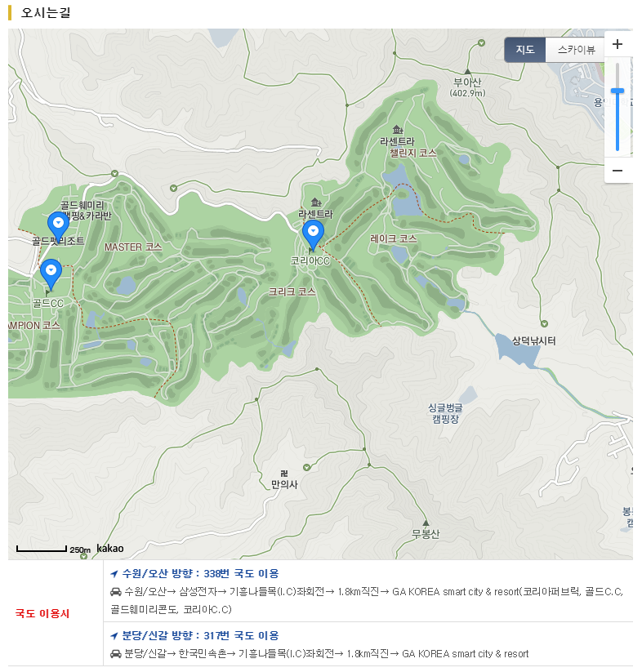Click the 코리아CC label text
Image resolution: width=642 pixels, height=672 pixels.
coord(310,260)
